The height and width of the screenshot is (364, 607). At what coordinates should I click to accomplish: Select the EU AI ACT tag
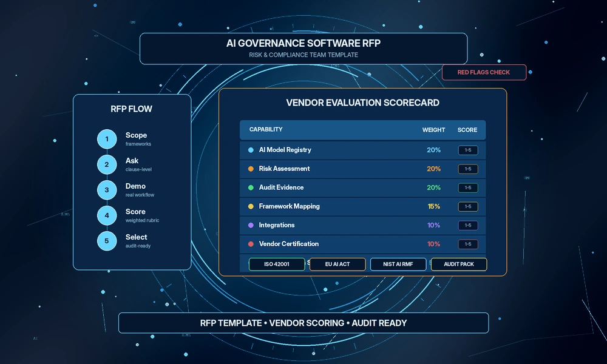(337, 264)
